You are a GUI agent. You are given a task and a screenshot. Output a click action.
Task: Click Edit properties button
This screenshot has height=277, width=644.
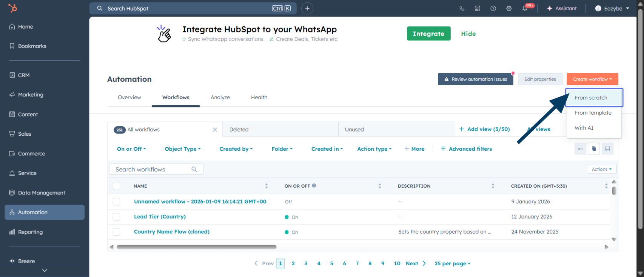pyautogui.click(x=540, y=79)
